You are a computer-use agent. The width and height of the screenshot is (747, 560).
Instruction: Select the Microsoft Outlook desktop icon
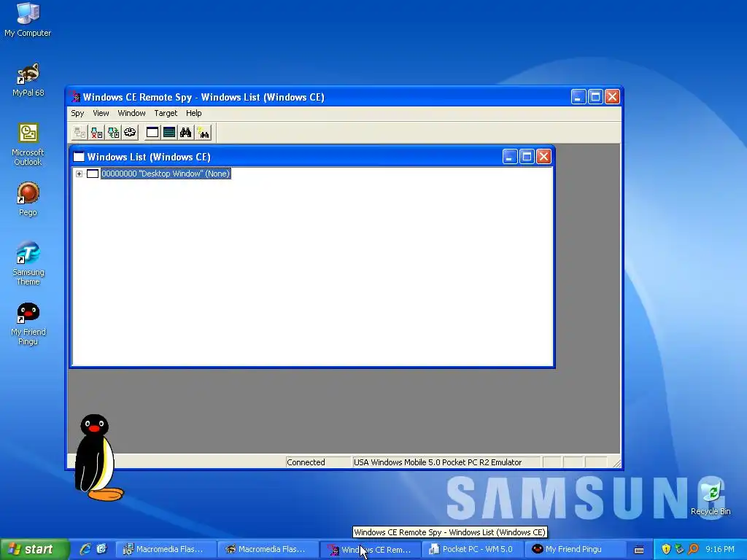[28, 144]
